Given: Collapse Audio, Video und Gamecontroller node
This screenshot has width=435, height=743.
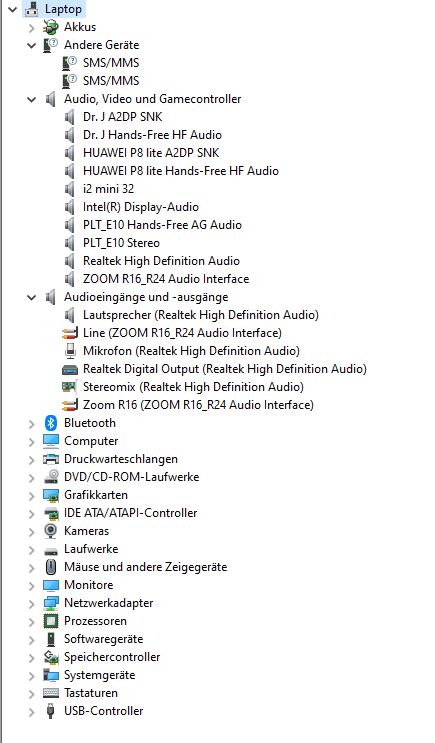Looking at the screenshot, I should click(x=32, y=100).
